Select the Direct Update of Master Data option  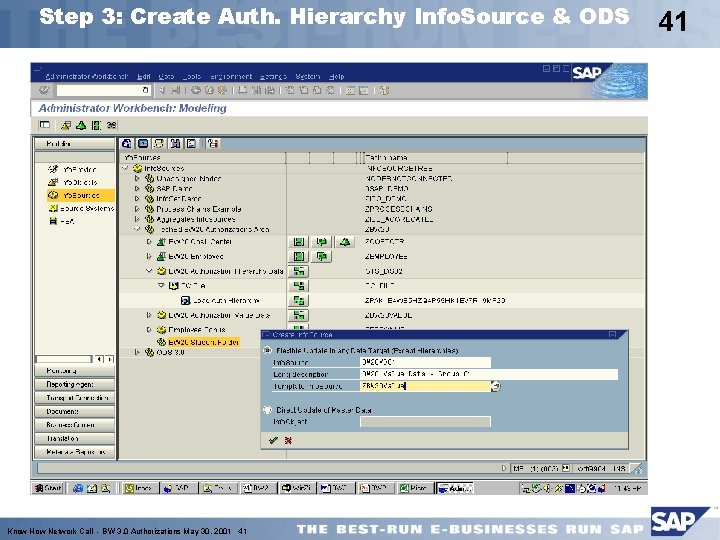(267, 410)
